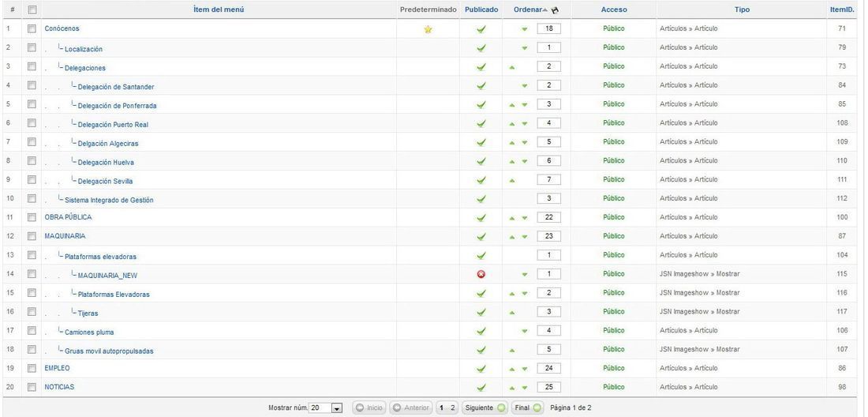The height and width of the screenshot is (417, 868).
Task: Check the box for Delegaciones row
Action: pyautogui.click(x=32, y=66)
